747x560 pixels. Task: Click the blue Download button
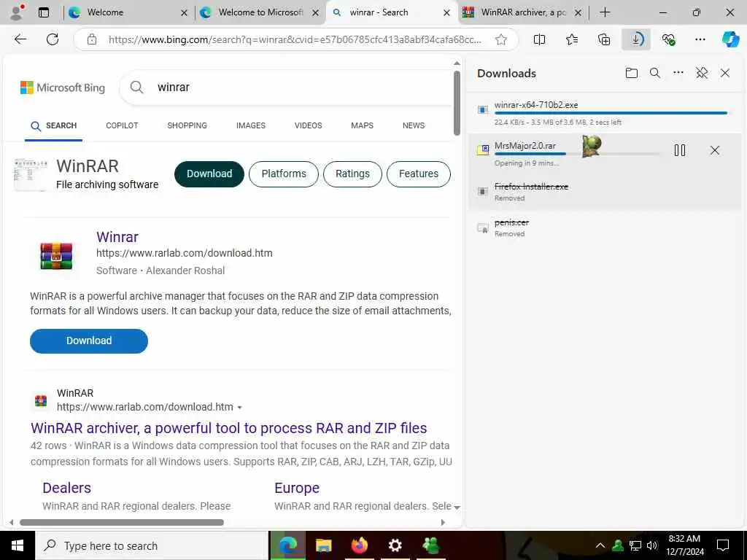point(89,341)
